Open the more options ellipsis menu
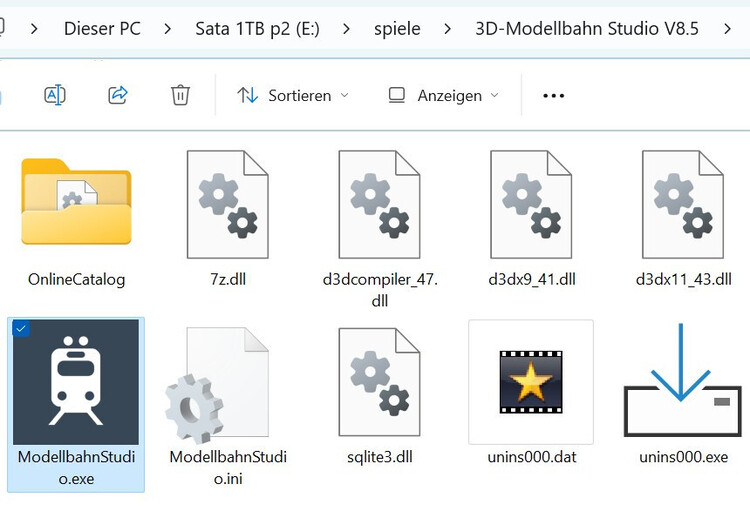Viewport: 750px width, 511px height. [x=553, y=95]
